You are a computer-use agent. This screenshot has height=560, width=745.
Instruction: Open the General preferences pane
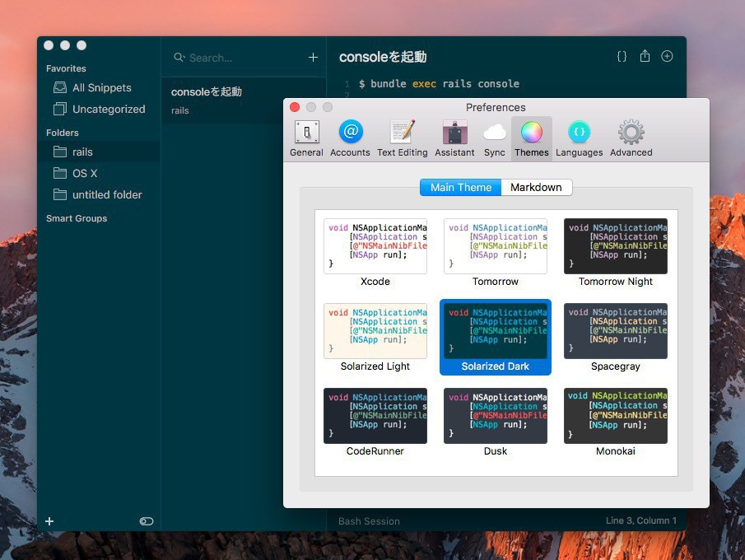pos(306,138)
